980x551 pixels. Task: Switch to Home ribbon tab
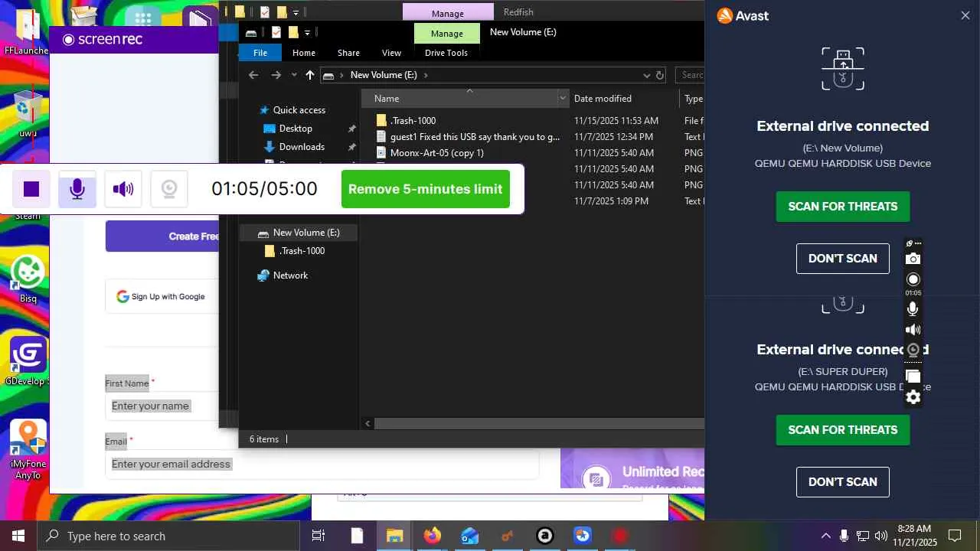click(304, 53)
